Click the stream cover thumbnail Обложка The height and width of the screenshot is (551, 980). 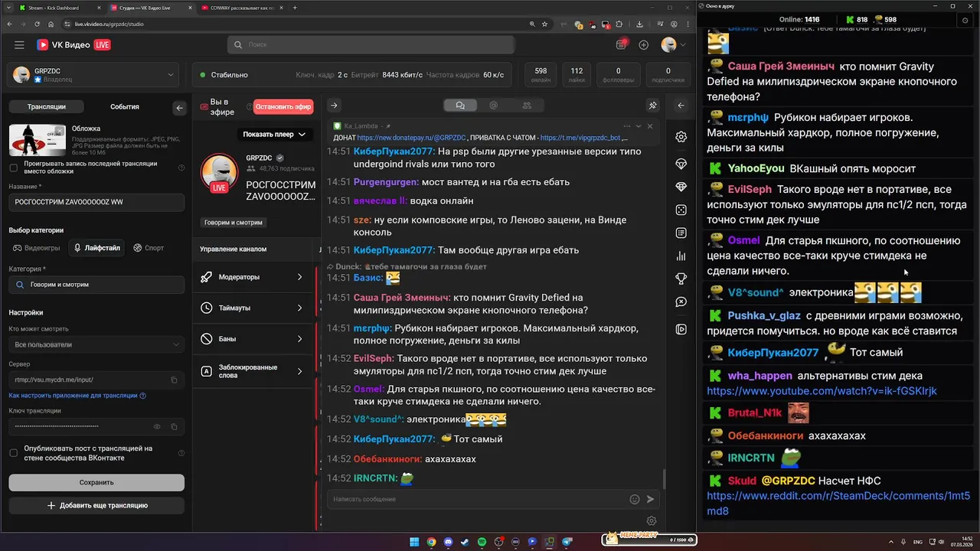38,140
